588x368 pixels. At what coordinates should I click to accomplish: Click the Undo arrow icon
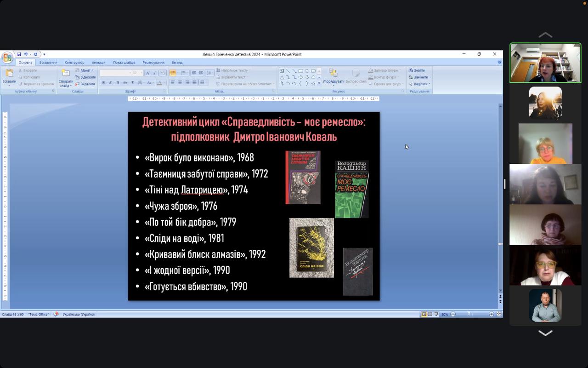click(26, 54)
